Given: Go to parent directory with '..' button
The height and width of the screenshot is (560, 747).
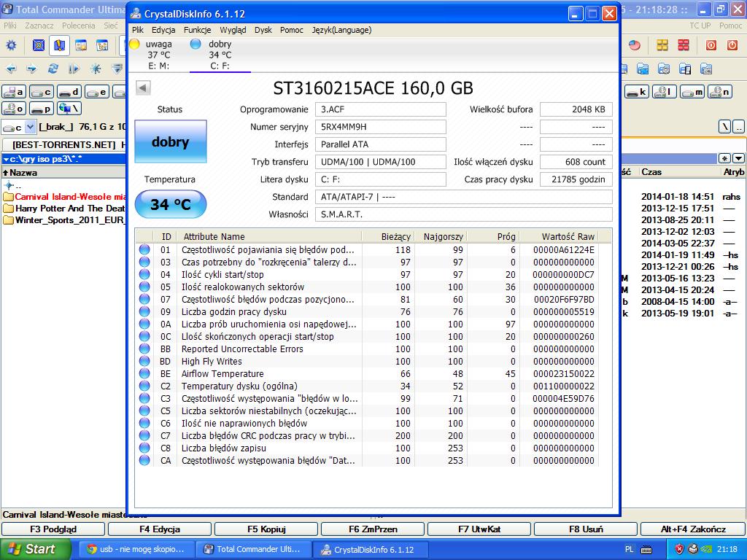Looking at the screenshot, I should point(738,127).
